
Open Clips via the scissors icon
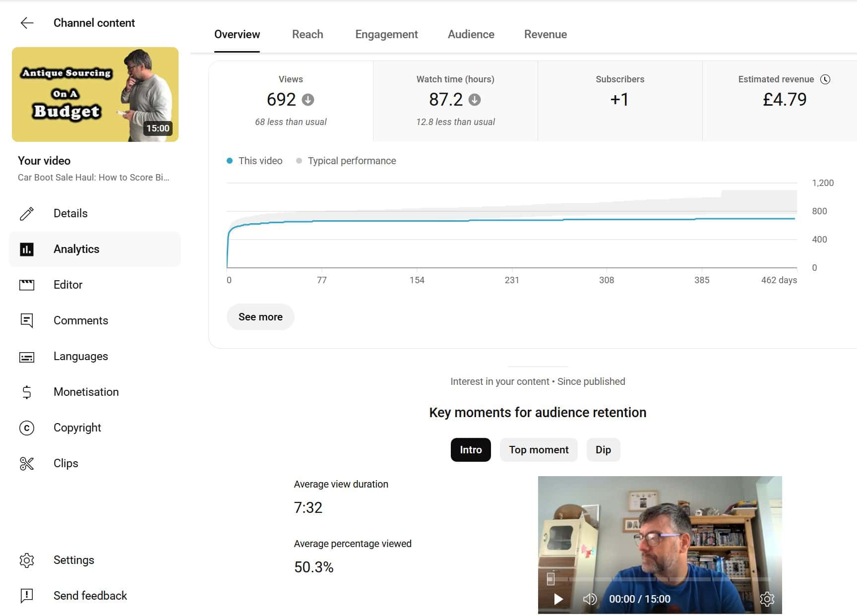[x=27, y=464]
